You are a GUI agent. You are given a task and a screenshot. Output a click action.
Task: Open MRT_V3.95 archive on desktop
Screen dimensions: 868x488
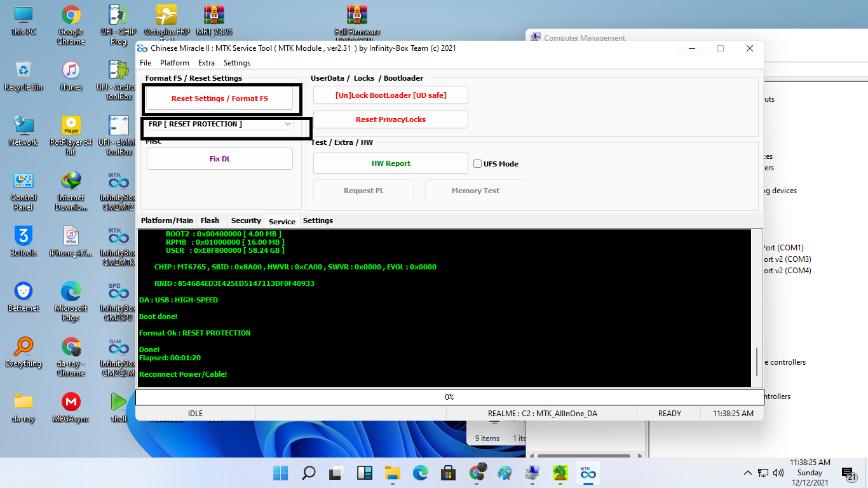tap(214, 20)
